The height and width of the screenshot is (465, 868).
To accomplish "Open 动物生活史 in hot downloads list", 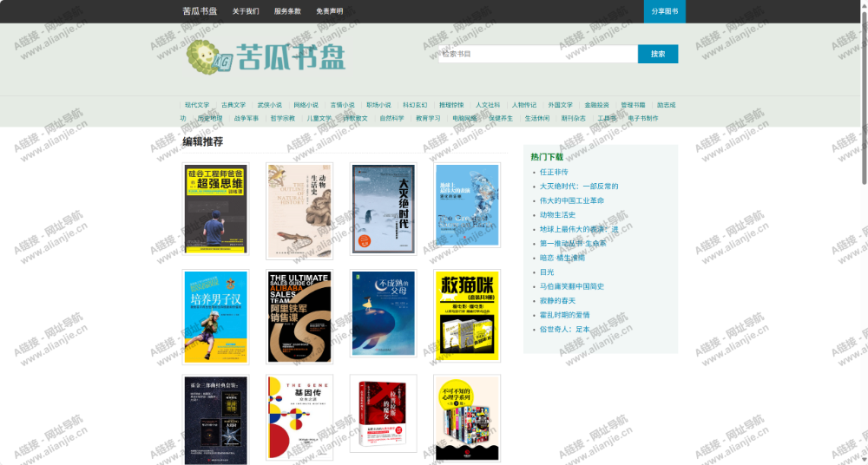I will (557, 215).
